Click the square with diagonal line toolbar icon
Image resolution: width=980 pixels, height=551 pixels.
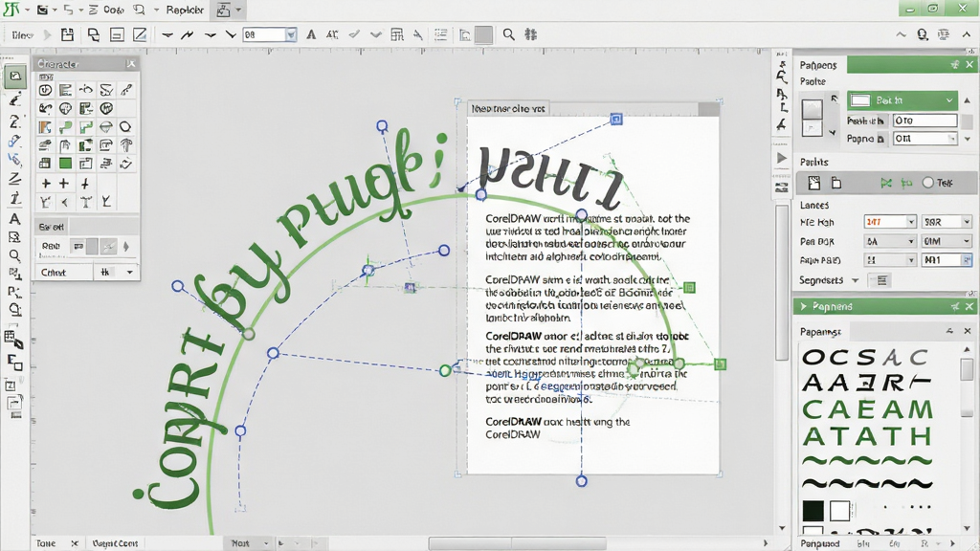(140, 34)
